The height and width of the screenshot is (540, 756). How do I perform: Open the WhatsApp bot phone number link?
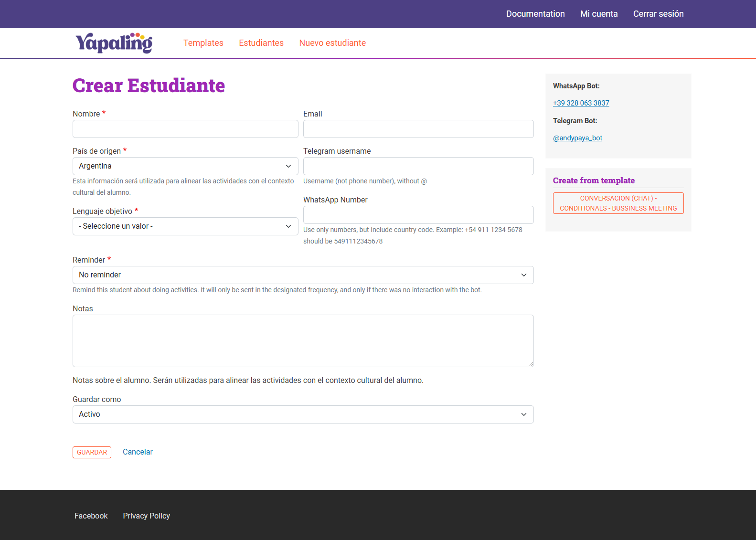pyautogui.click(x=581, y=103)
